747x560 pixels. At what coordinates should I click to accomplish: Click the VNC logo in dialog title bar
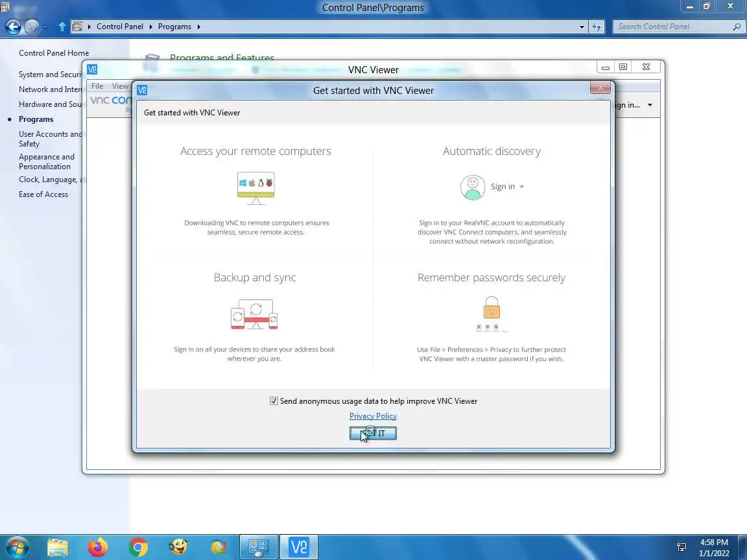(142, 90)
